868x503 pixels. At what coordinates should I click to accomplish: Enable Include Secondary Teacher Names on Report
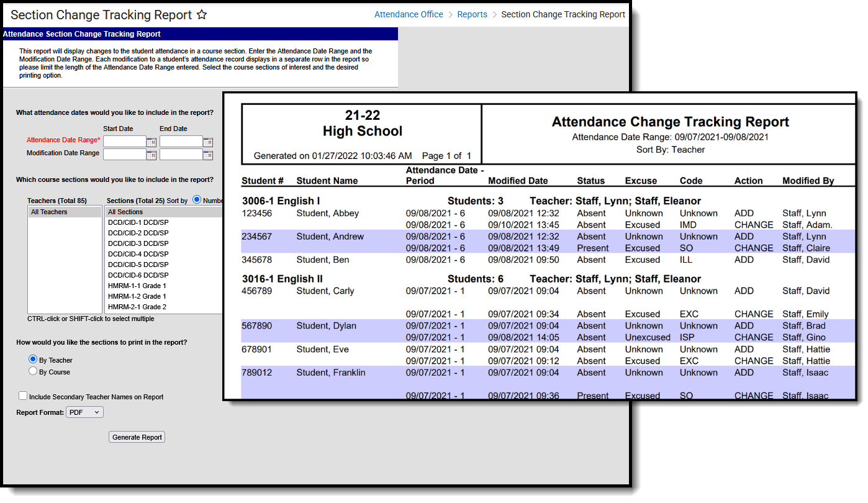pyautogui.click(x=23, y=396)
